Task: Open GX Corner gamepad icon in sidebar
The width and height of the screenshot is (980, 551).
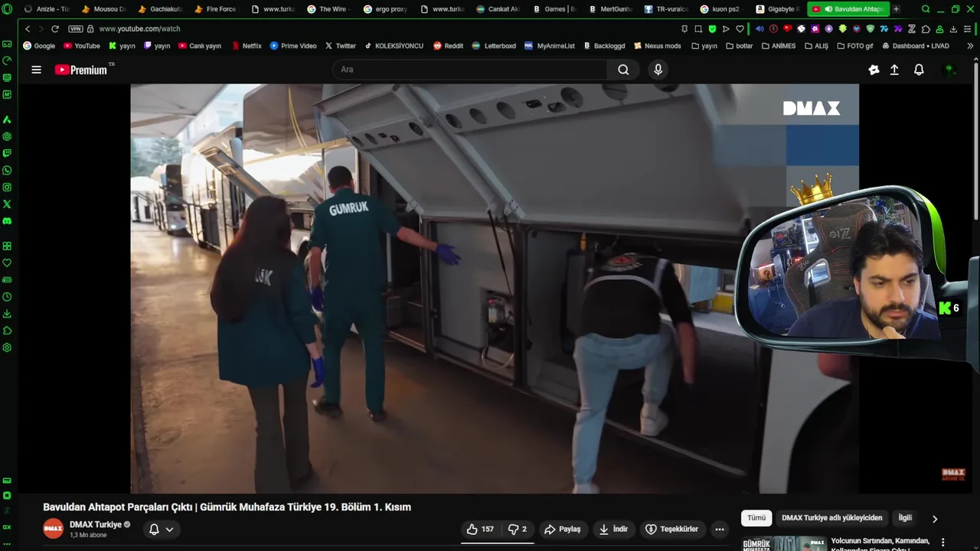Action: pos(7,44)
